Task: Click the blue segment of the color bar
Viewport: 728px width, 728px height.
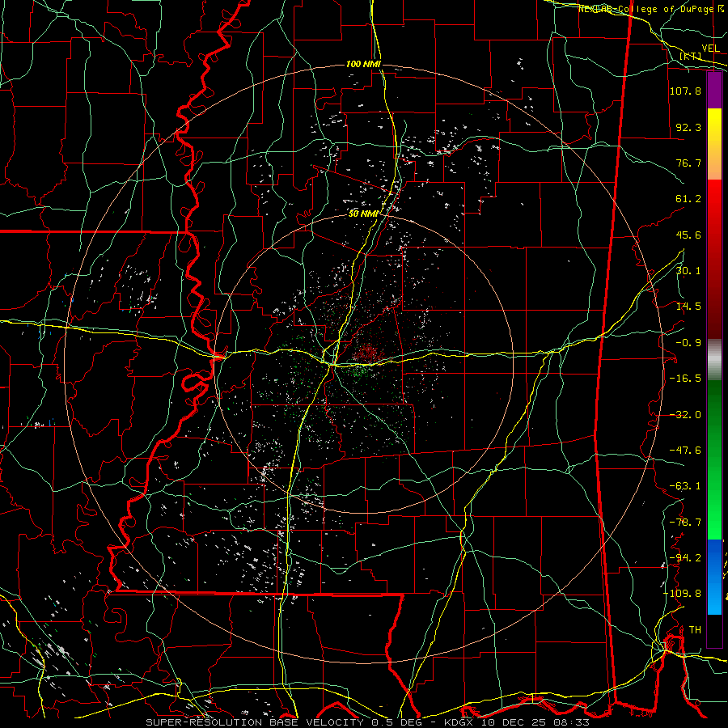Action: click(714, 577)
